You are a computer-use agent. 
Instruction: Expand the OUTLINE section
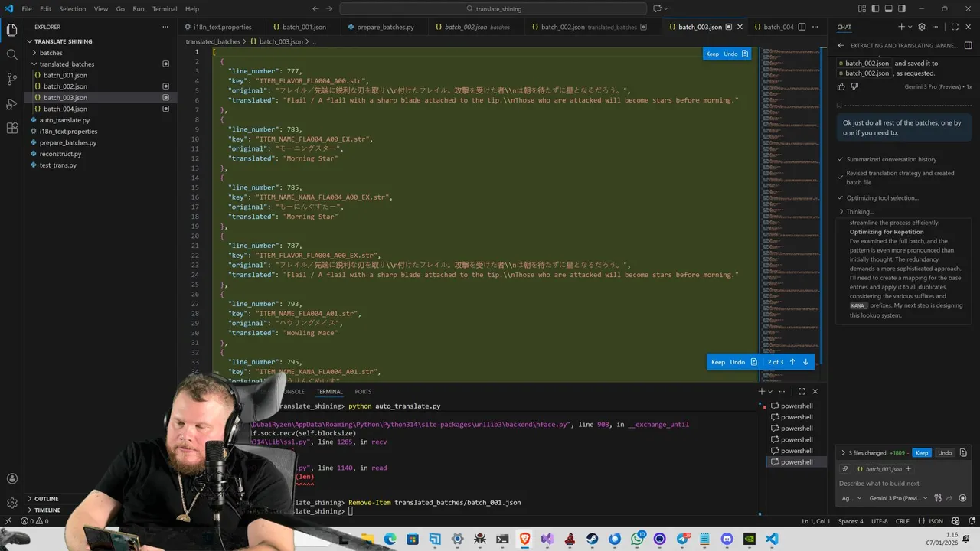click(46, 499)
